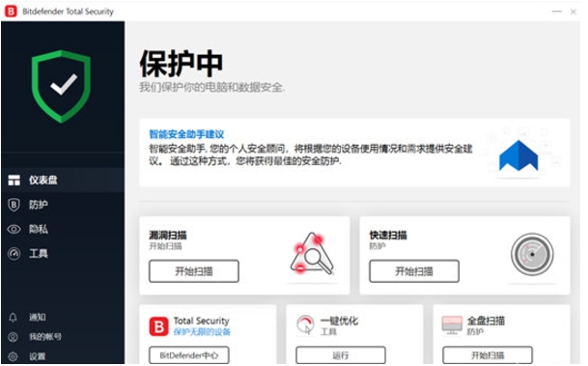Click the 智能安全助手建议 blue heading link

tap(186, 134)
